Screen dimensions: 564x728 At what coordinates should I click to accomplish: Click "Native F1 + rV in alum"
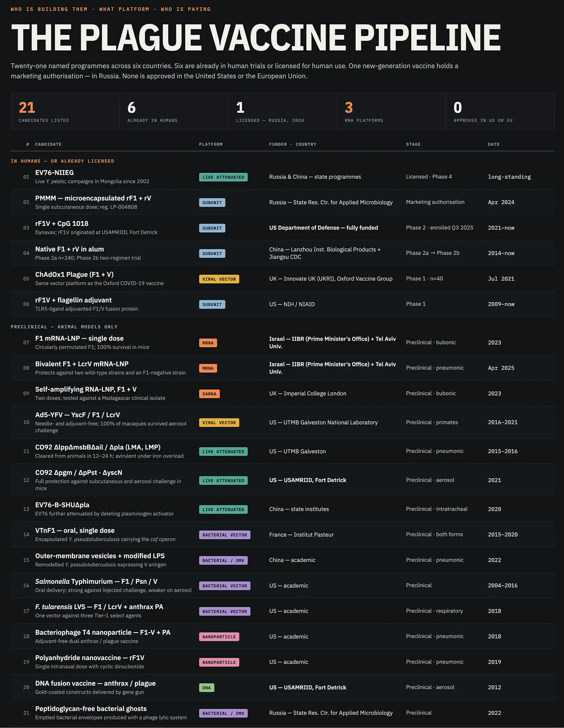point(69,249)
